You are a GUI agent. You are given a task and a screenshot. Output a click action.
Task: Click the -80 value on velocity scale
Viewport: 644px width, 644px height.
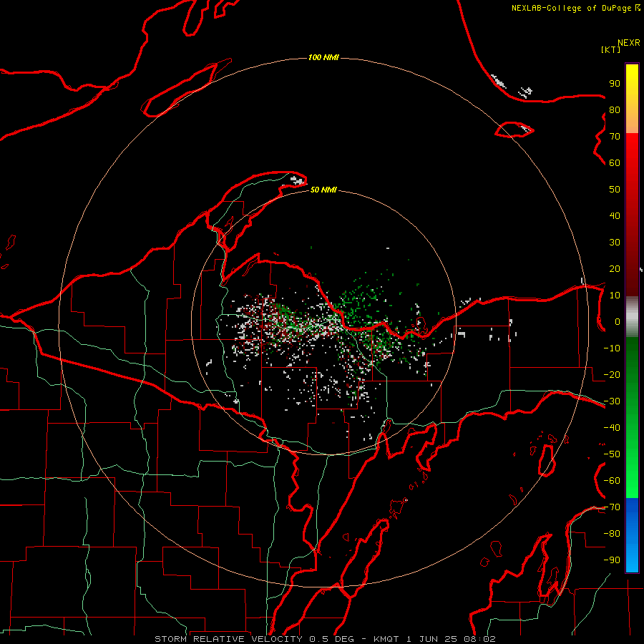coord(612,534)
